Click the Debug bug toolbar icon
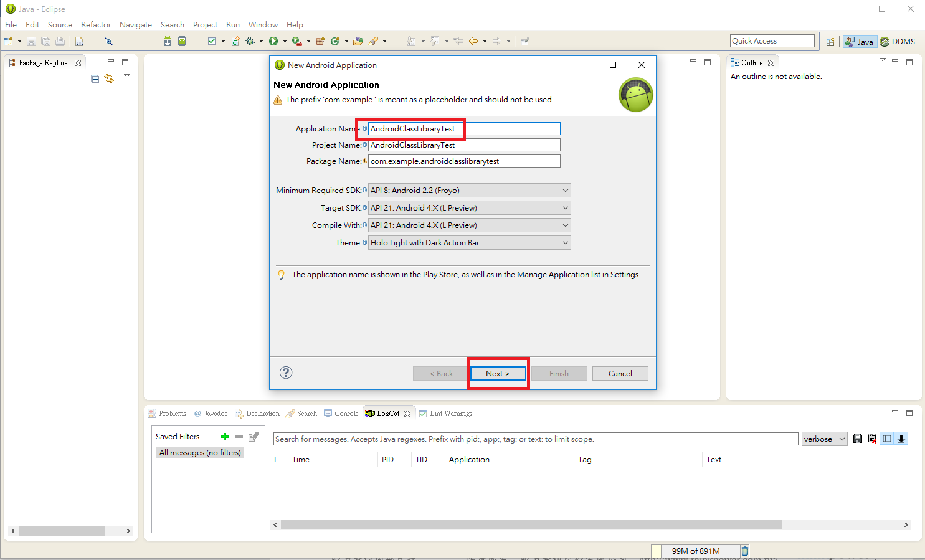This screenshot has width=925, height=560. tap(250, 41)
